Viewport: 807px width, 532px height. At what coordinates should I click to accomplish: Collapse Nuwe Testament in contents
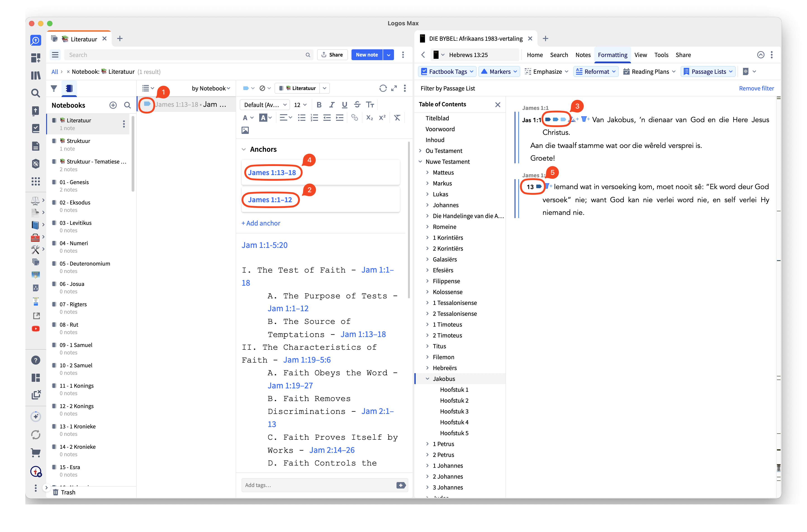[420, 161]
